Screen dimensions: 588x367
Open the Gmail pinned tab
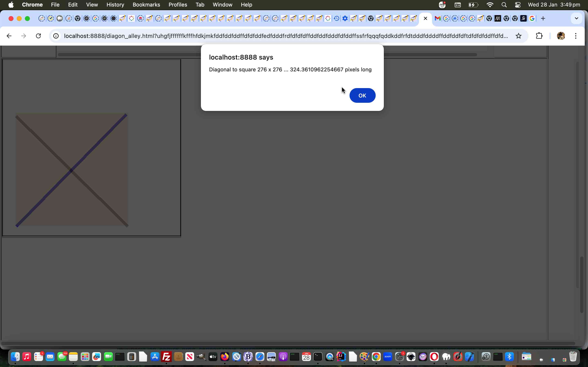point(437,18)
